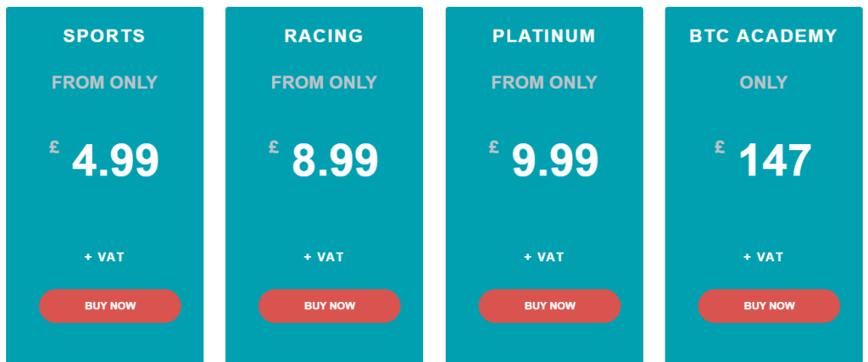
Task: Click the 8.99 price figure
Action: tap(335, 160)
